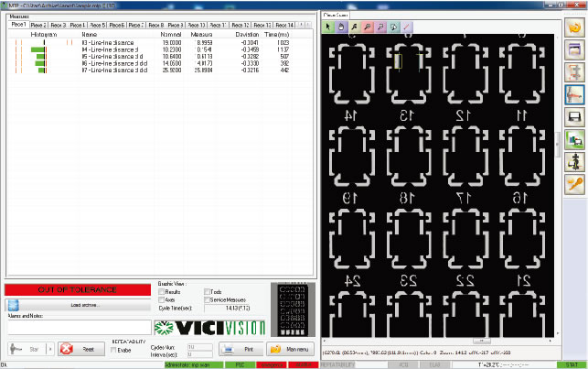Open the Piece 14 tab
The image size is (588, 369).
pyautogui.click(x=283, y=25)
